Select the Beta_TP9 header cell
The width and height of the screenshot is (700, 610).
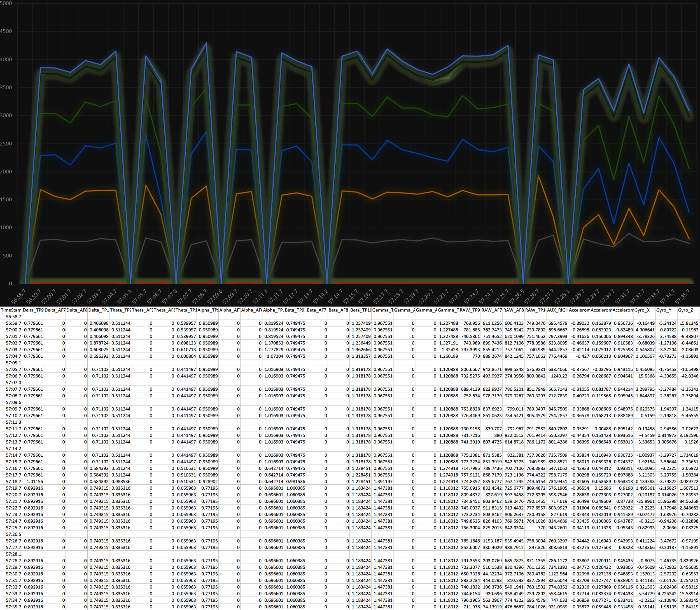coord(295,310)
